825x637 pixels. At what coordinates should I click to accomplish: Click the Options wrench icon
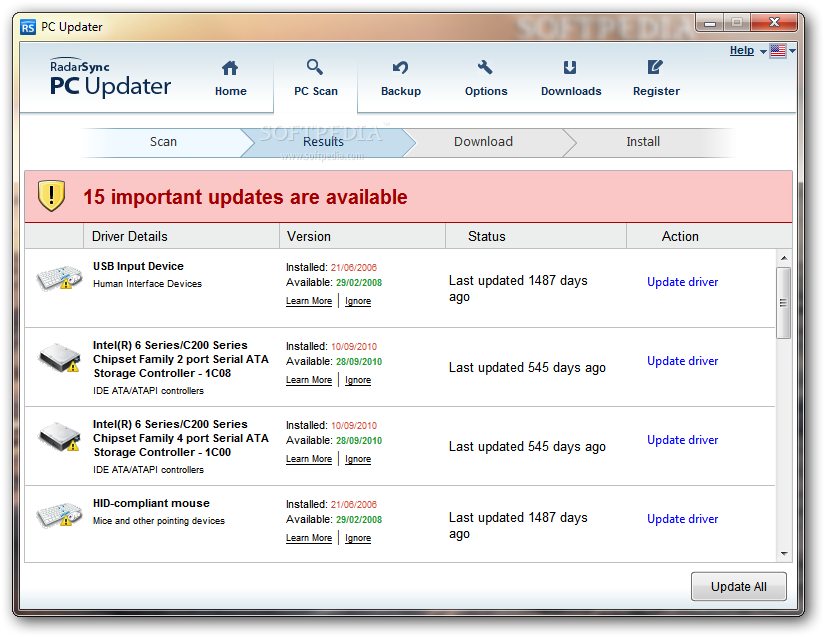pos(485,67)
